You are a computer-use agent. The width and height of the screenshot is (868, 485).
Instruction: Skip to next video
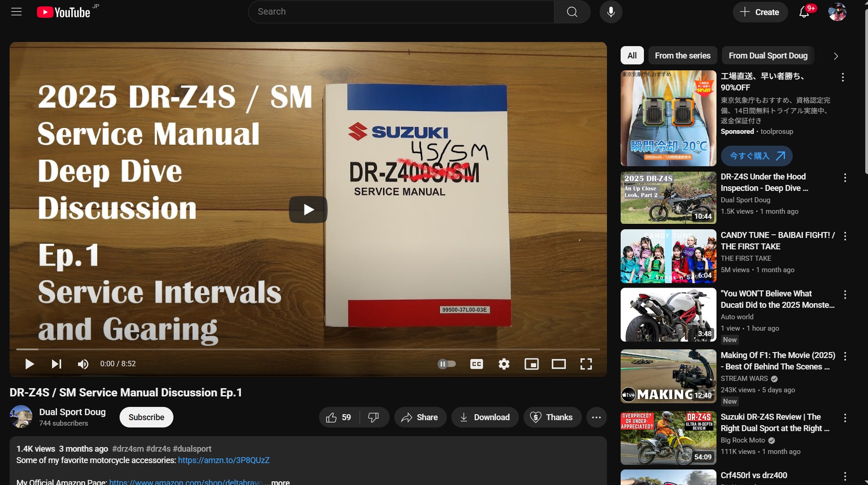56,364
